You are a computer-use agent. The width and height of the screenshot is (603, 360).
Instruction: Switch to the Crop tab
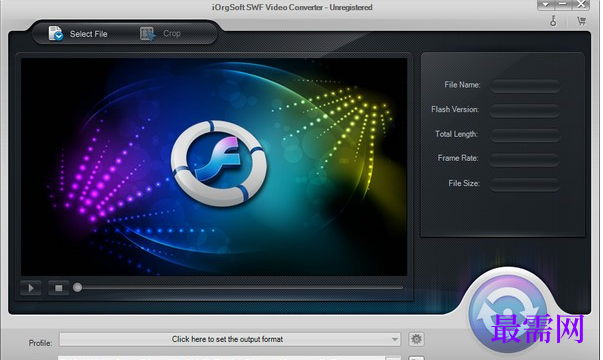(160, 34)
